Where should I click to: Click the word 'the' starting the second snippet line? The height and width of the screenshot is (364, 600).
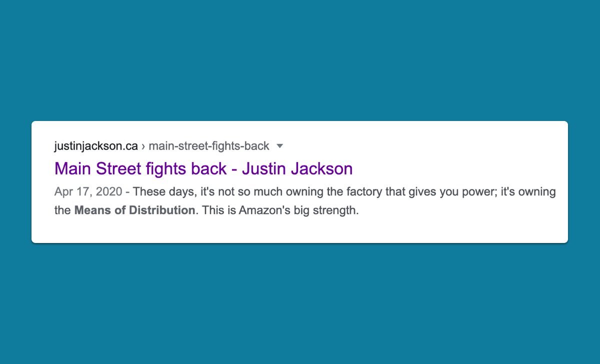coord(62,210)
